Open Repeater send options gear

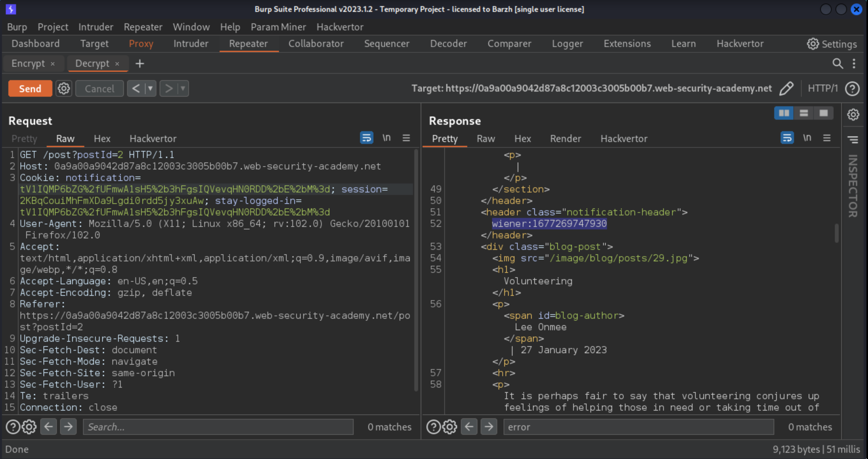pyautogui.click(x=64, y=89)
